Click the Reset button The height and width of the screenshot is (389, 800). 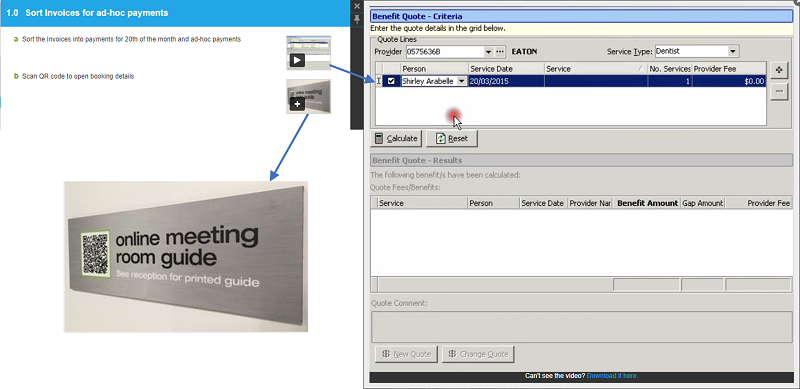pyautogui.click(x=452, y=138)
